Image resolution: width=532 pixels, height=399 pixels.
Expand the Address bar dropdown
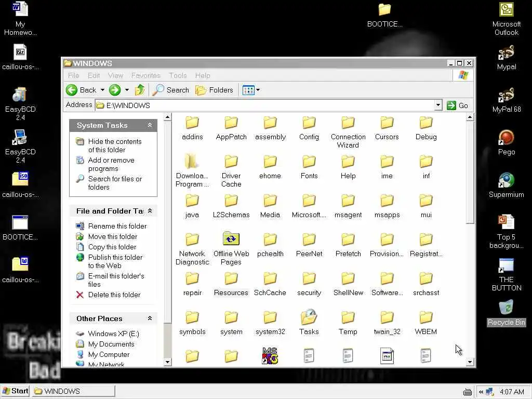coord(438,105)
